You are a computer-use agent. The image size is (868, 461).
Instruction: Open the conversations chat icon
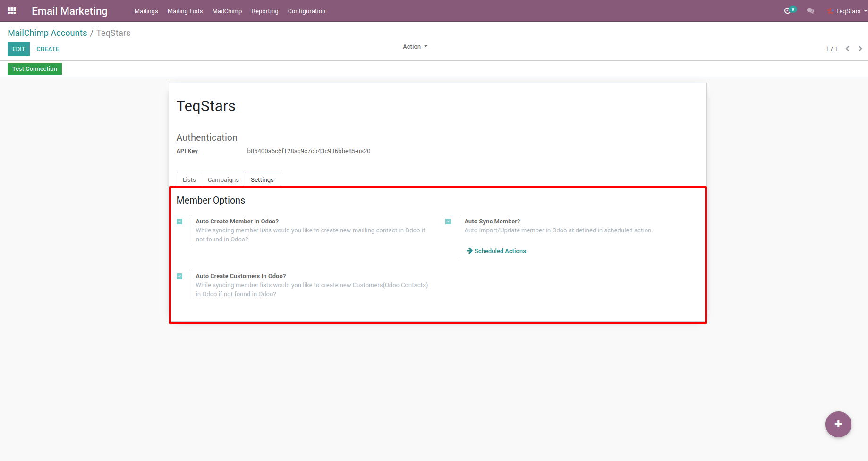[810, 11]
